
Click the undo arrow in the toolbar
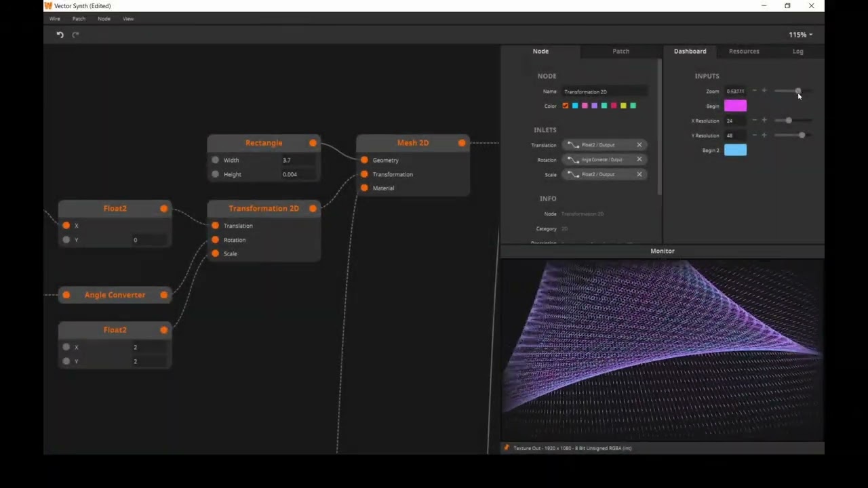tap(60, 35)
